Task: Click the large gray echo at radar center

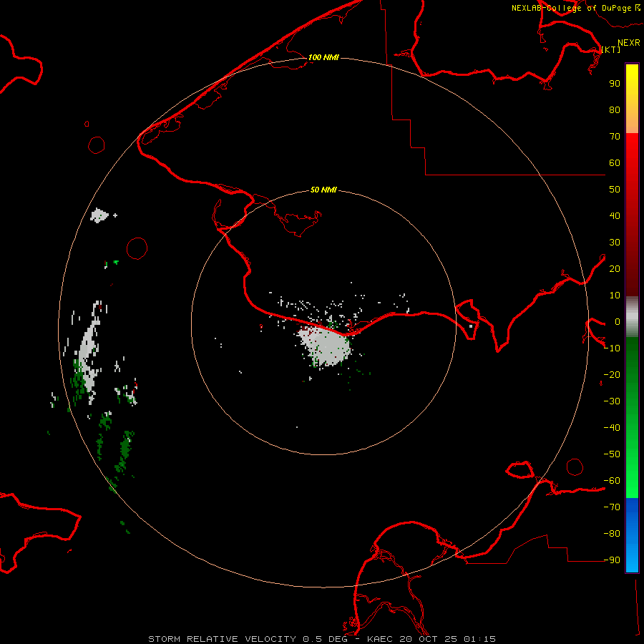Action: pos(326,346)
